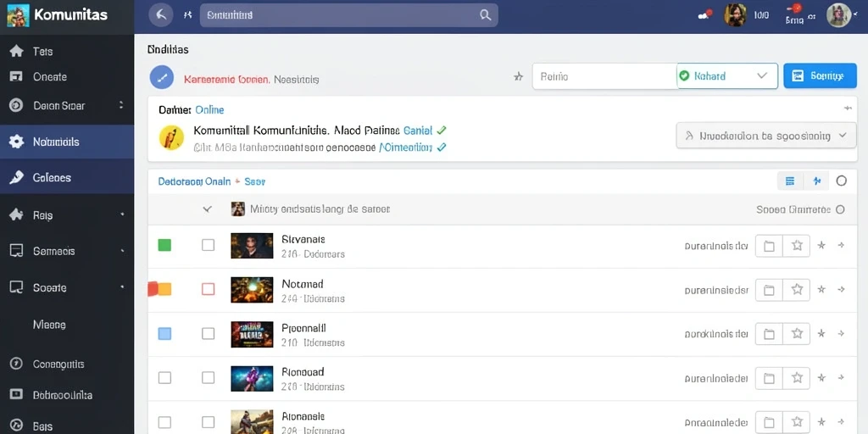868x434 pixels.
Task: Click the blue round pencil icon
Action: coord(162,77)
